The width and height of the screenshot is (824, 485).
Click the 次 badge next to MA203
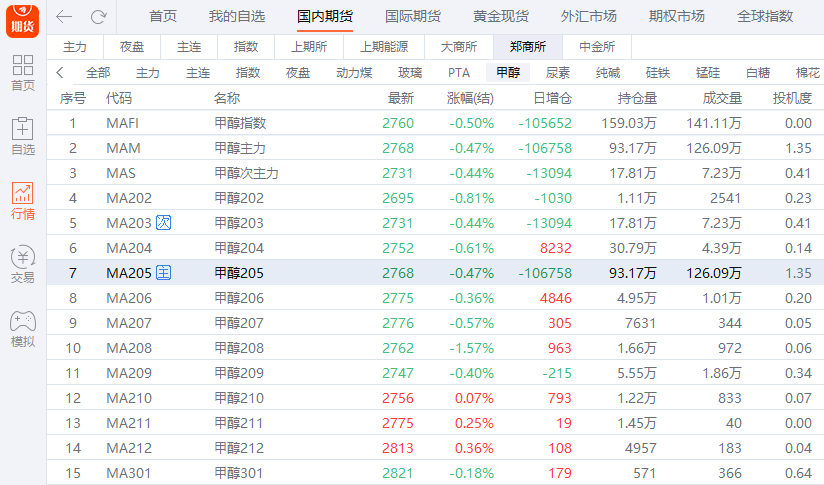click(x=165, y=223)
